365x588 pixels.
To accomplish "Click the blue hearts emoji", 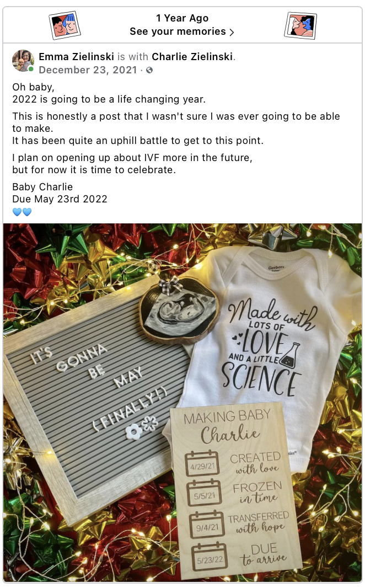I will pos(22,212).
